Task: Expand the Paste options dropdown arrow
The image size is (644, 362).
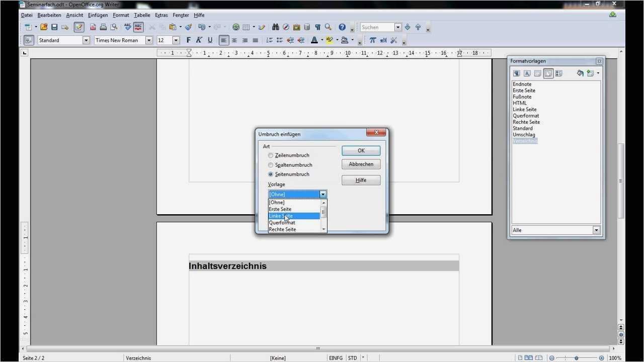Action: 181,27
